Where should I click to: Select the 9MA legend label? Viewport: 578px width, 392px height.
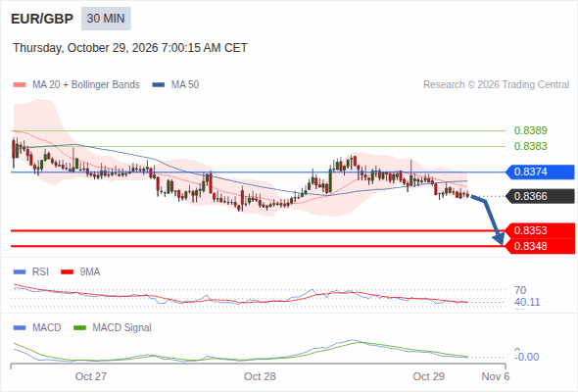click(90, 272)
